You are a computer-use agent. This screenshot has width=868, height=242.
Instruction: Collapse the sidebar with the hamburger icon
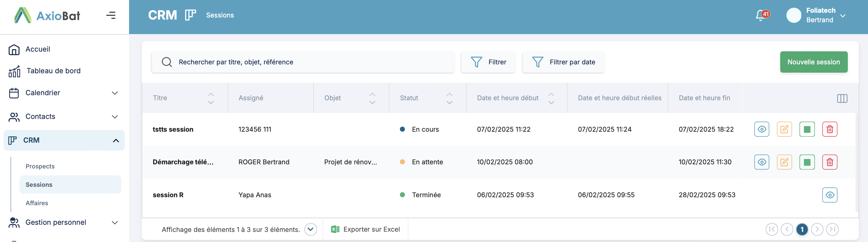pos(111,15)
